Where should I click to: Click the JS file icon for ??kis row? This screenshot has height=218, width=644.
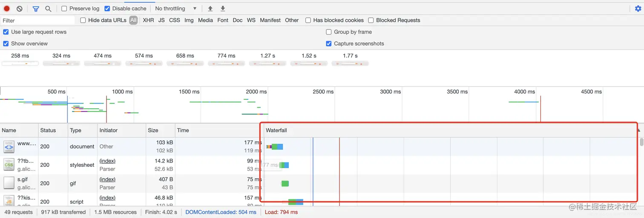9,201
